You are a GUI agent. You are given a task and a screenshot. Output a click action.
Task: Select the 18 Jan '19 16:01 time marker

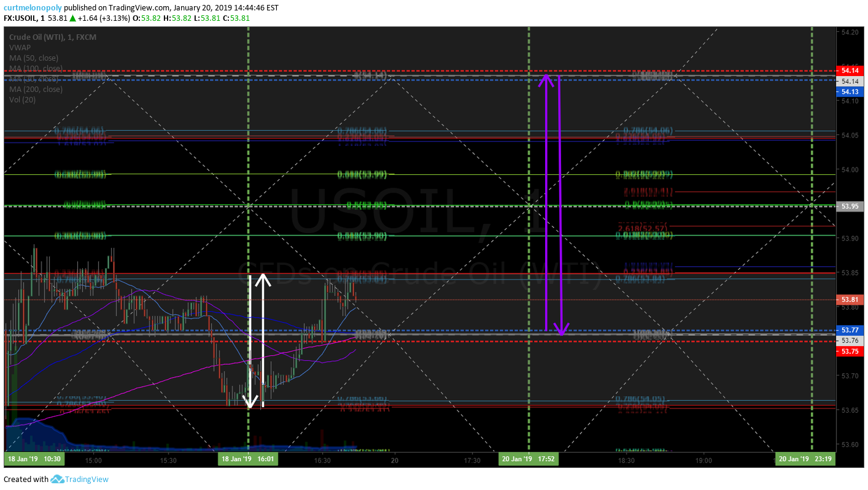pos(248,459)
